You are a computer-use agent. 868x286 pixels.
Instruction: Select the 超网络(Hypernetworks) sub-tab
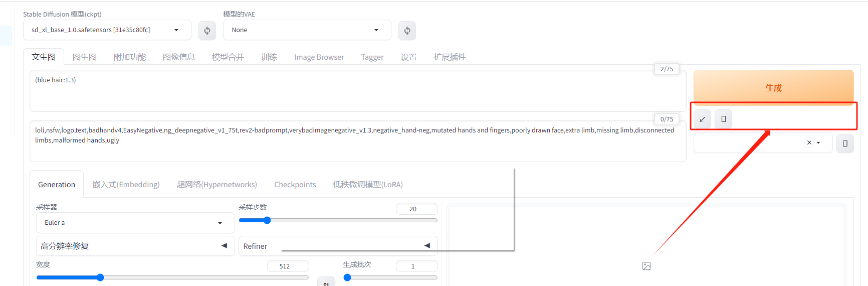[x=217, y=185]
